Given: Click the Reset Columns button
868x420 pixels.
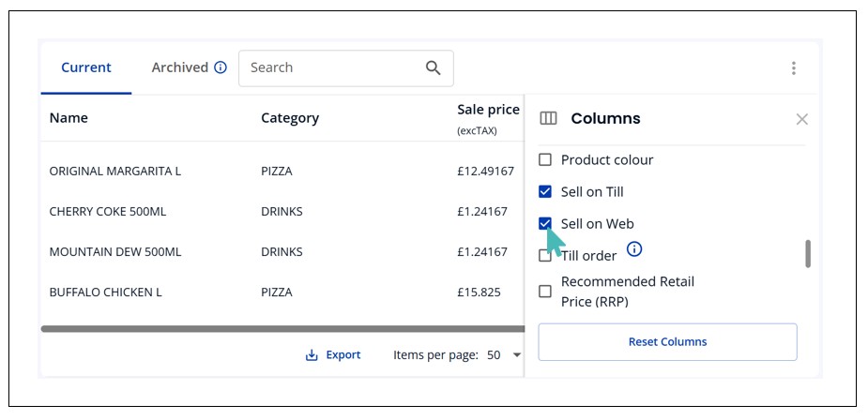Looking at the screenshot, I should tap(667, 342).
